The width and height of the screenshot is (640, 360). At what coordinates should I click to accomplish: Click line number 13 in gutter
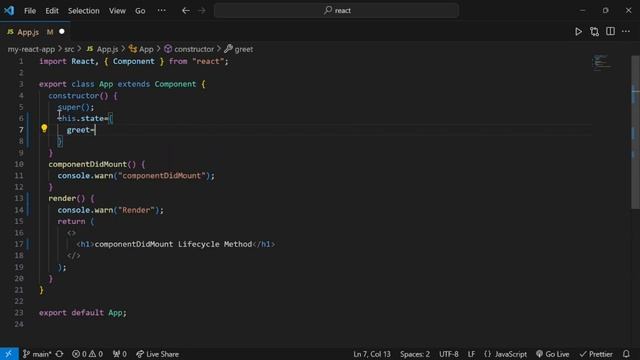[19, 198]
